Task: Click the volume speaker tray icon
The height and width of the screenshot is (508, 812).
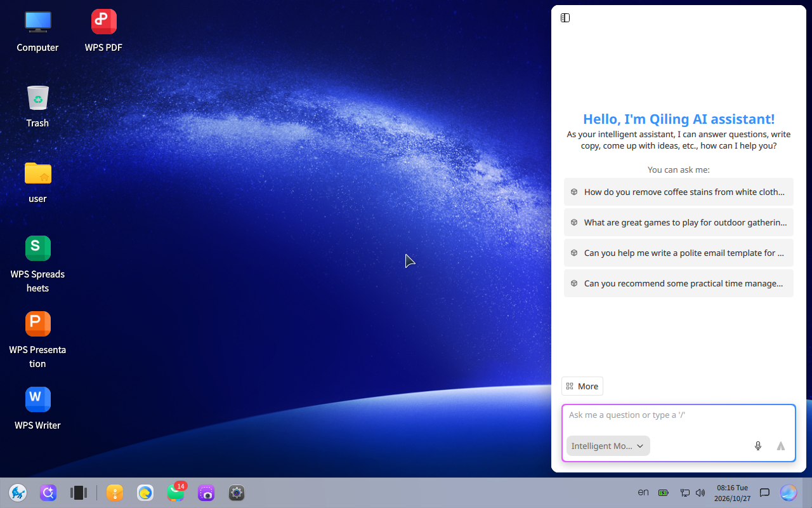Action: click(x=700, y=493)
